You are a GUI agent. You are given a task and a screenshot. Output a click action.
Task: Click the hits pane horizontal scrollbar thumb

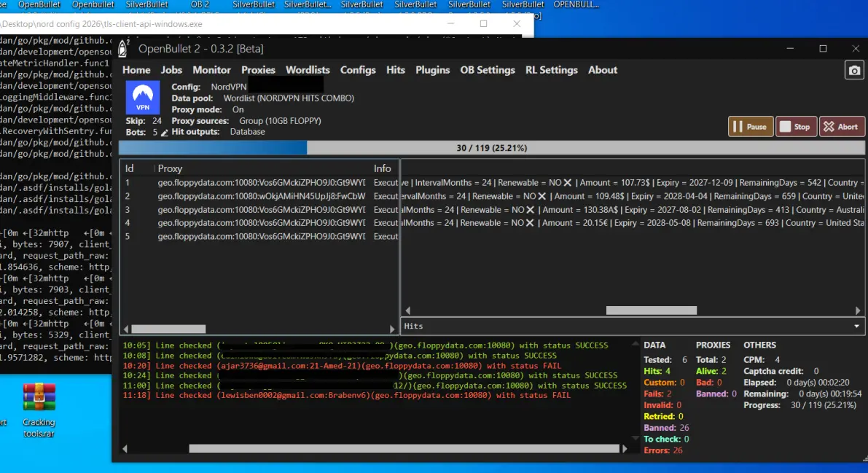tap(651, 310)
